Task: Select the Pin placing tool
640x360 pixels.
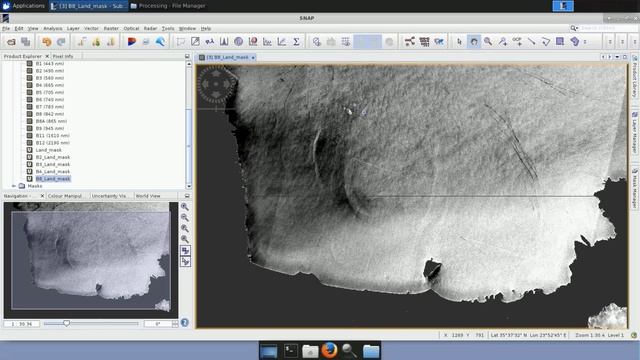Action: (x=503, y=42)
